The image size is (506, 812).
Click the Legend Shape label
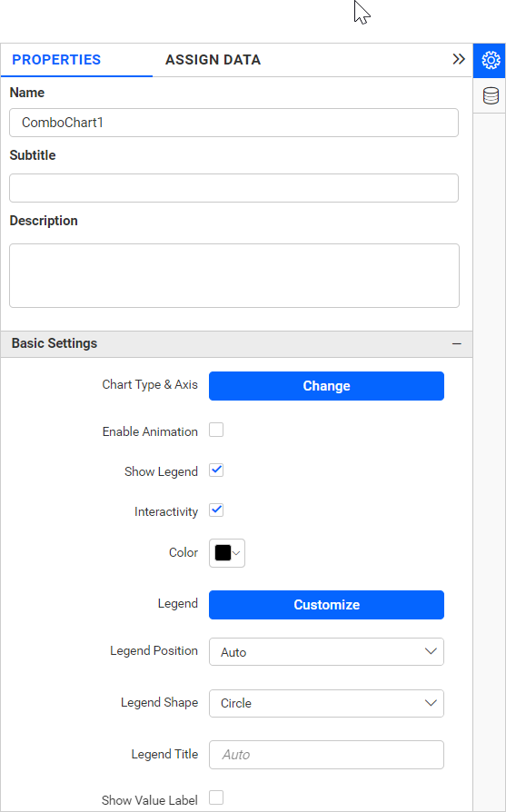click(x=159, y=703)
